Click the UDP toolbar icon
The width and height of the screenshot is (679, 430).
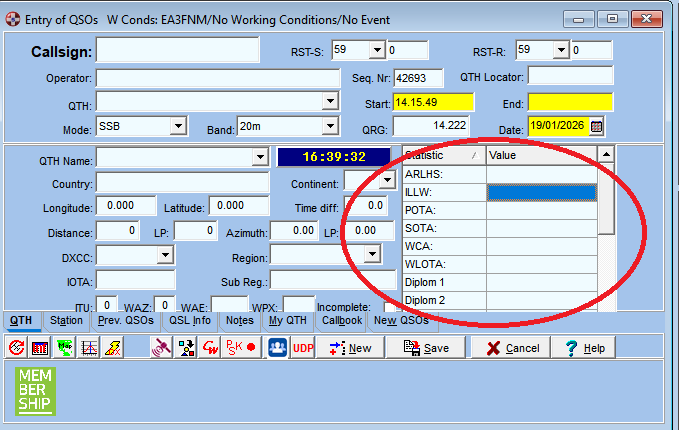coord(303,348)
